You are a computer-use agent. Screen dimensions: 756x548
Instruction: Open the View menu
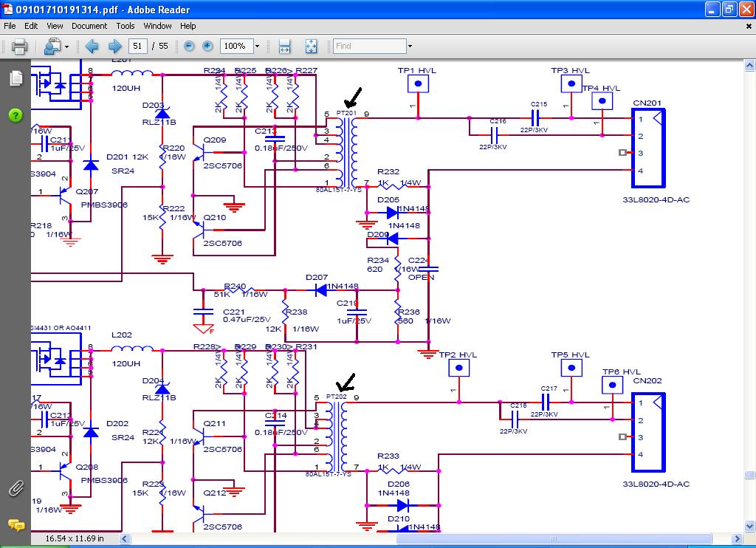55,26
